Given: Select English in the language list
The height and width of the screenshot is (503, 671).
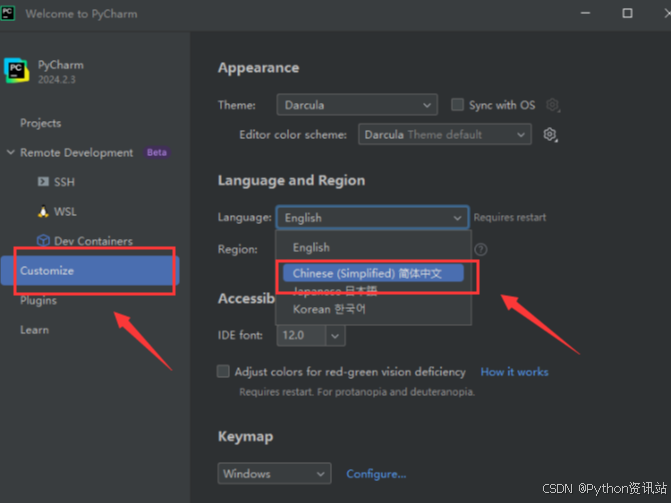Looking at the screenshot, I should 311,247.
